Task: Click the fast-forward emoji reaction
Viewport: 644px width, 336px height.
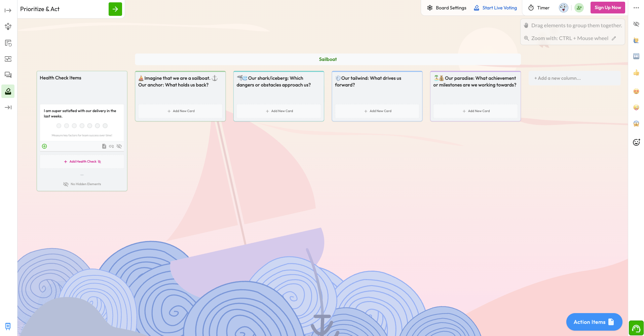Action: pos(636,56)
